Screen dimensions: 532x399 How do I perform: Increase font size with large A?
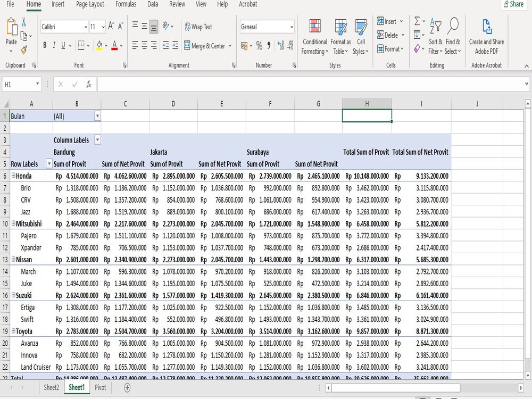tap(111, 27)
